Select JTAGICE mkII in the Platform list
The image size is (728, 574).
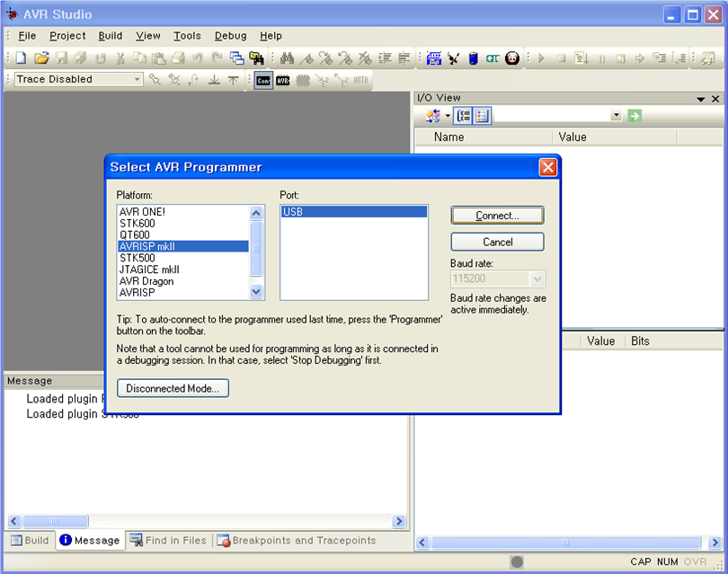(183, 269)
